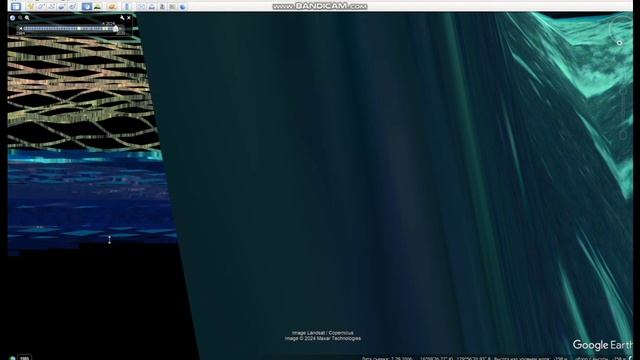The width and height of the screenshot is (640, 360).
Task: Open time slider wrench options
Action: (122, 18)
